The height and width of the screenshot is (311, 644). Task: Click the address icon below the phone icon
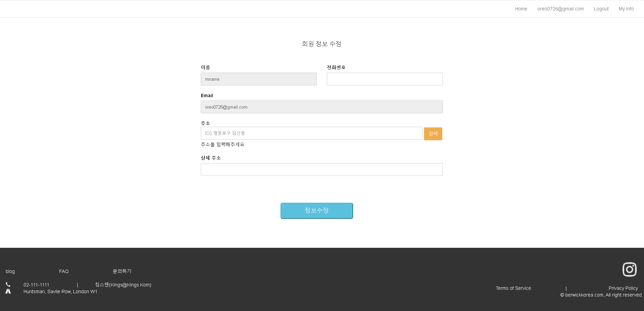[x=8, y=291]
